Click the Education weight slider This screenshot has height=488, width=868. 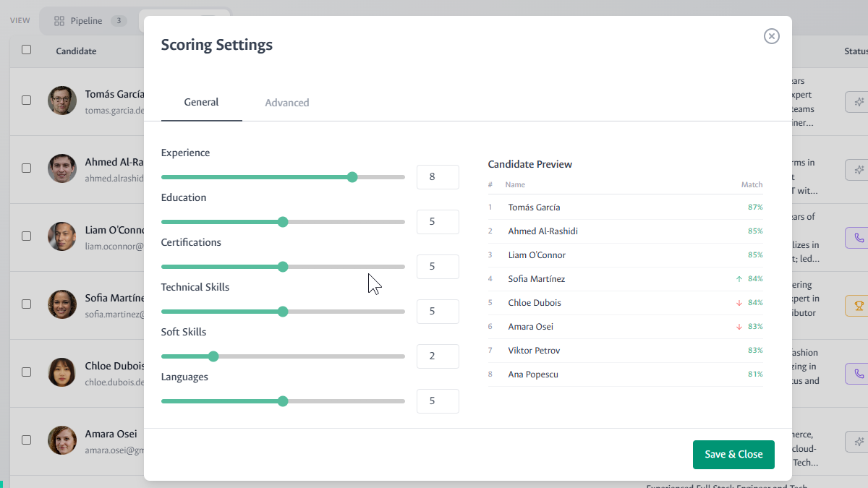click(283, 222)
